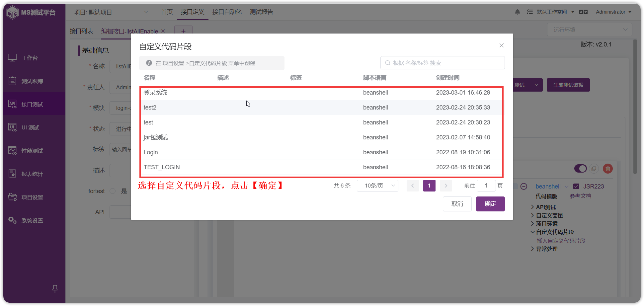This screenshot has height=306, width=644.
Task: Click the copy icon beside toggle
Action: (594, 169)
